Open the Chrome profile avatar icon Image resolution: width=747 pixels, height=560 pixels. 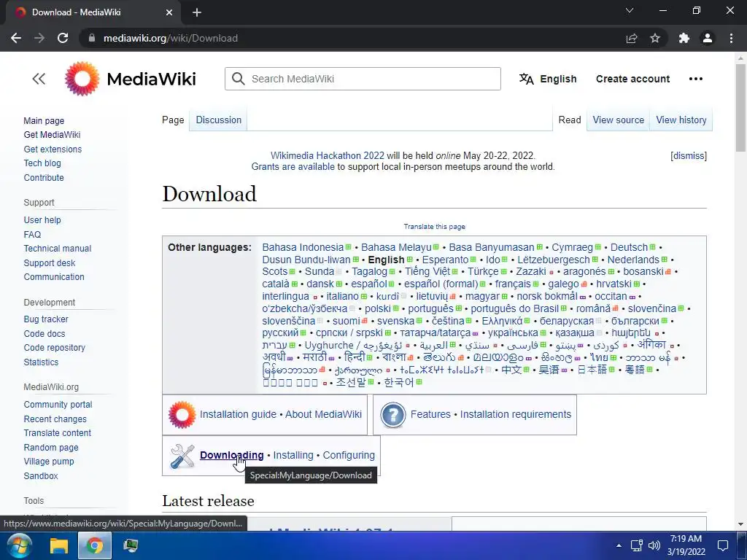(708, 38)
